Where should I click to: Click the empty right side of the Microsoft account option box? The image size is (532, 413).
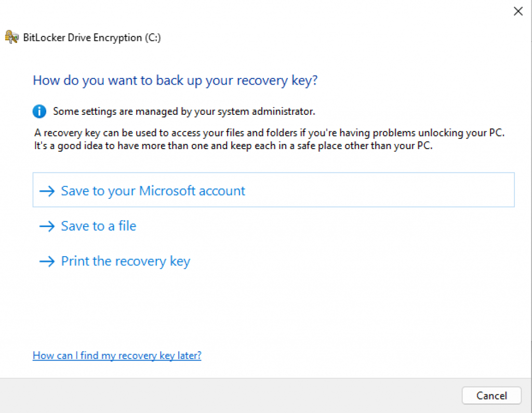[x=416, y=190]
